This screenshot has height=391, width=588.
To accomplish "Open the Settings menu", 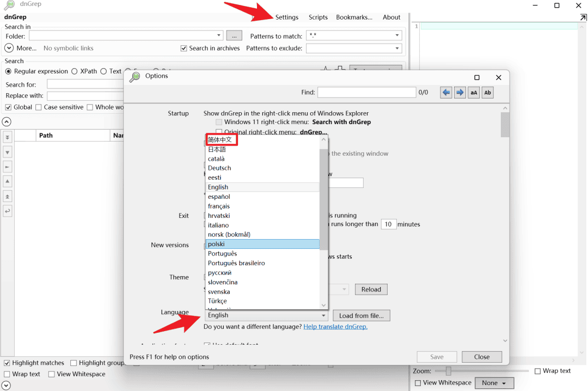I will 287,17.
